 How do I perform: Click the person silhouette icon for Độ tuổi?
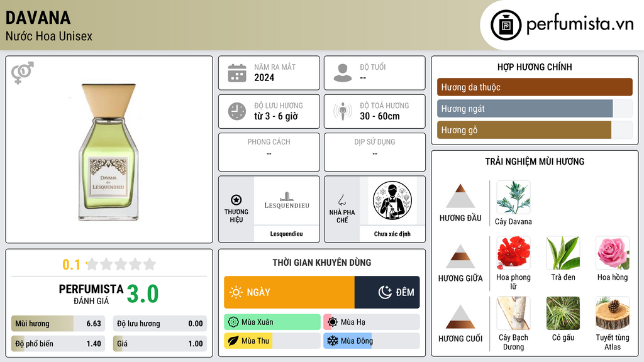coord(343,73)
